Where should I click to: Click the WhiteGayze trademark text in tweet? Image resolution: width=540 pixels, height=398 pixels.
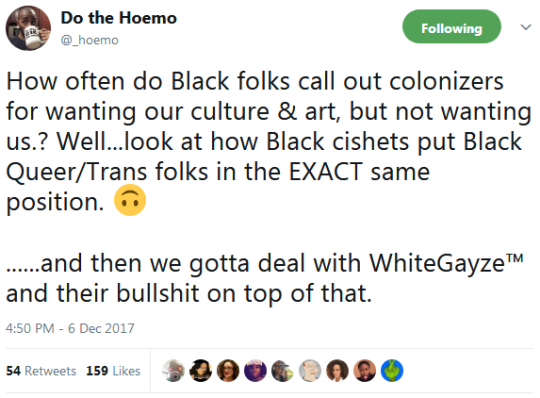(446, 263)
